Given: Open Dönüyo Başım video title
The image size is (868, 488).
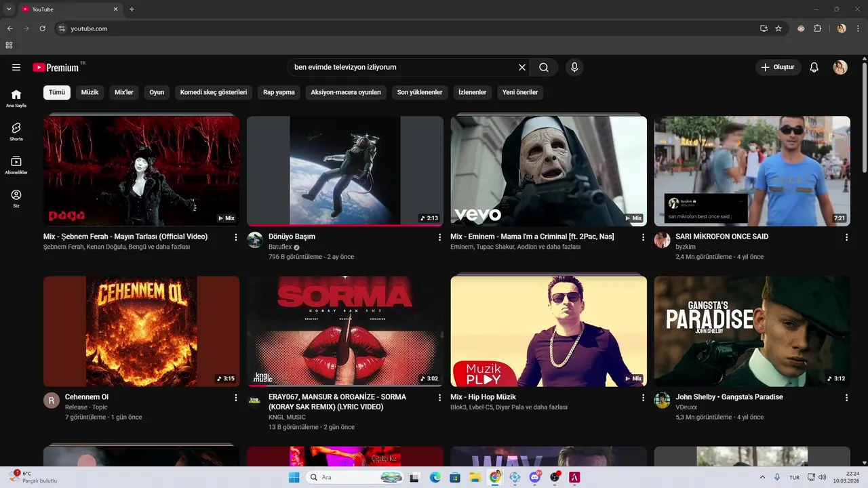Looking at the screenshot, I should point(292,237).
